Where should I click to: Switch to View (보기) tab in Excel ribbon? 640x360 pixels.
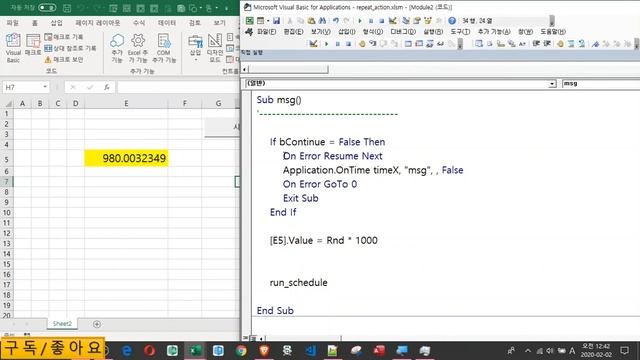tap(219, 23)
